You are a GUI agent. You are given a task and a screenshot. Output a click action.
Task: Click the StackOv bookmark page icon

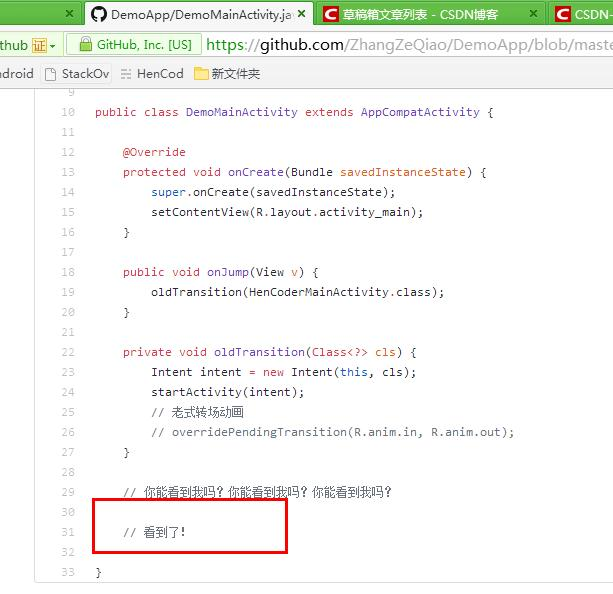coord(50,74)
